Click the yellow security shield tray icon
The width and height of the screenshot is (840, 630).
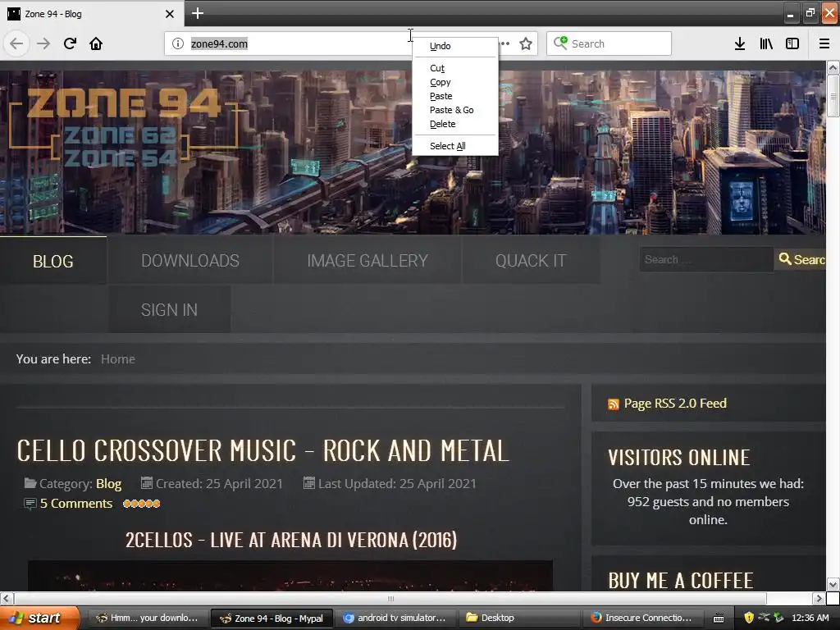749,618
